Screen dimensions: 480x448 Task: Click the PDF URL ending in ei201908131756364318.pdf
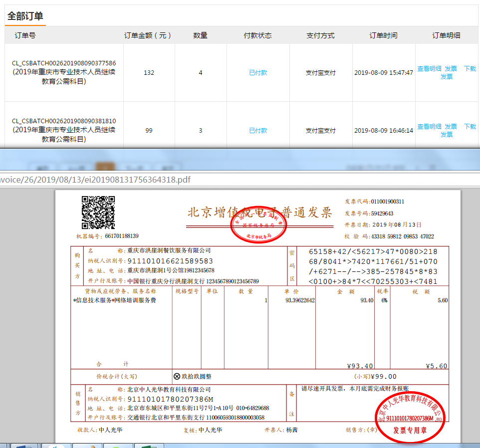[x=95, y=179]
